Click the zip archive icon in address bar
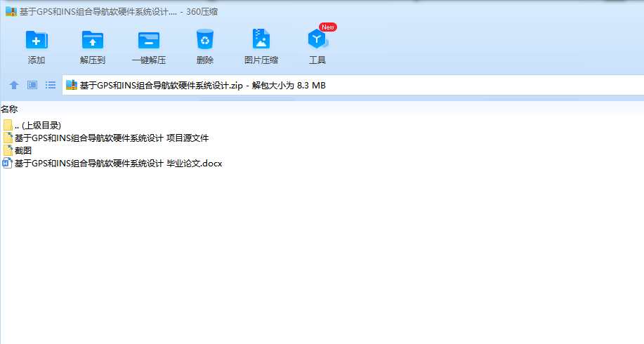 [x=72, y=85]
